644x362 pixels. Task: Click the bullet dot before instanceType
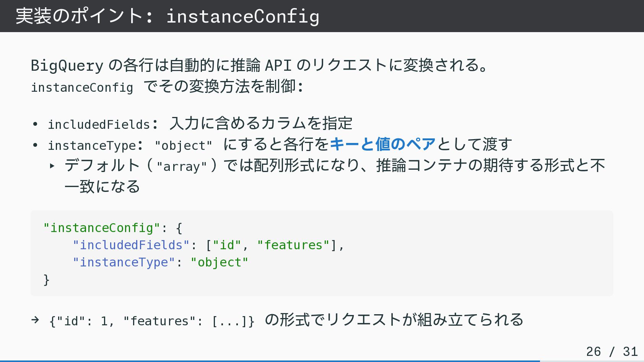[x=35, y=145]
